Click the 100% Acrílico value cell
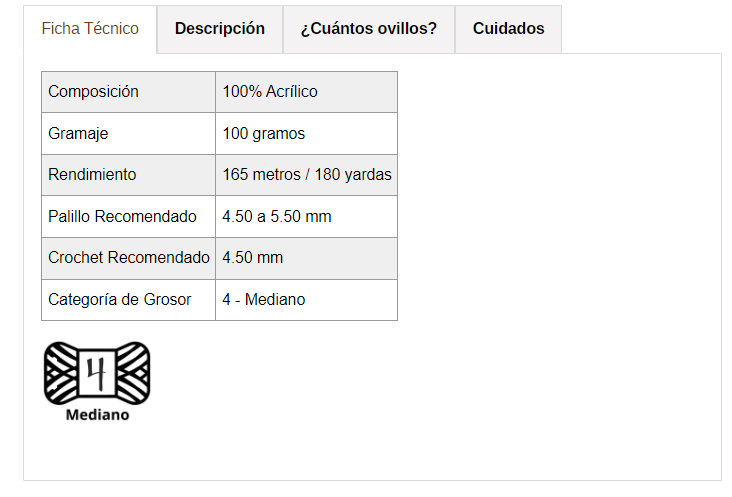Image resolution: width=732 pixels, height=497 pixels. click(306, 92)
